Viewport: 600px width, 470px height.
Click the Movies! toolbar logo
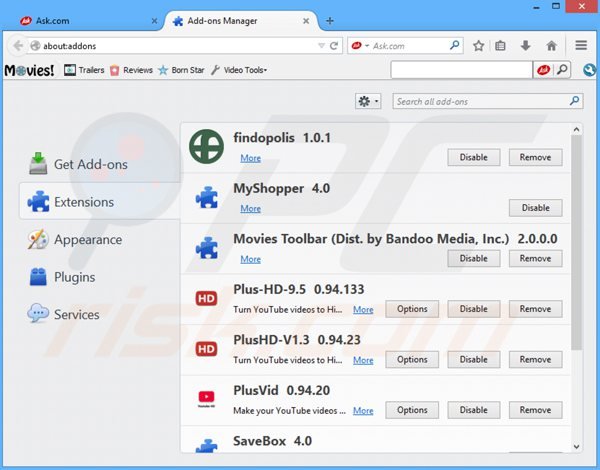pyautogui.click(x=29, y=70)
